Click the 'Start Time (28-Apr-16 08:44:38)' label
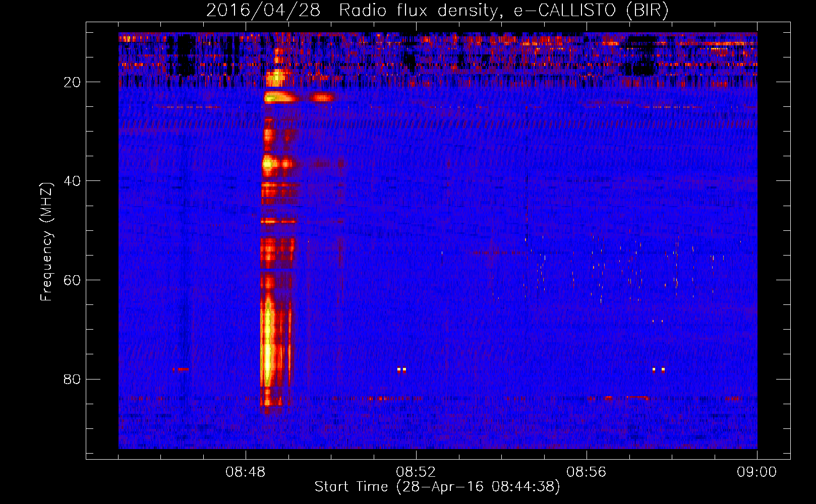Image resolution: width=816 pixels, height=504 pixels. click(437, 487)
